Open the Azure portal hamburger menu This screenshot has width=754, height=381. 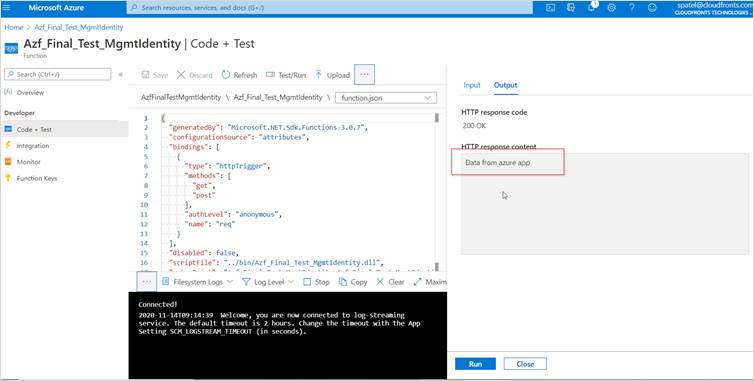tap(6, 8)
